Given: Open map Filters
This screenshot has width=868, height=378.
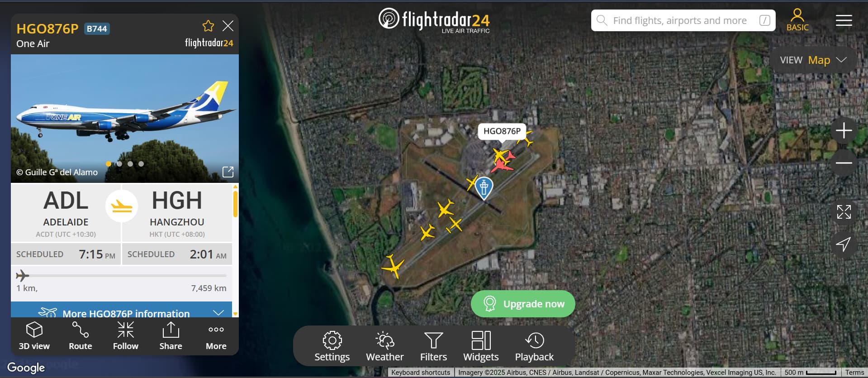Looking at the screenshot, I should (433, 346).
